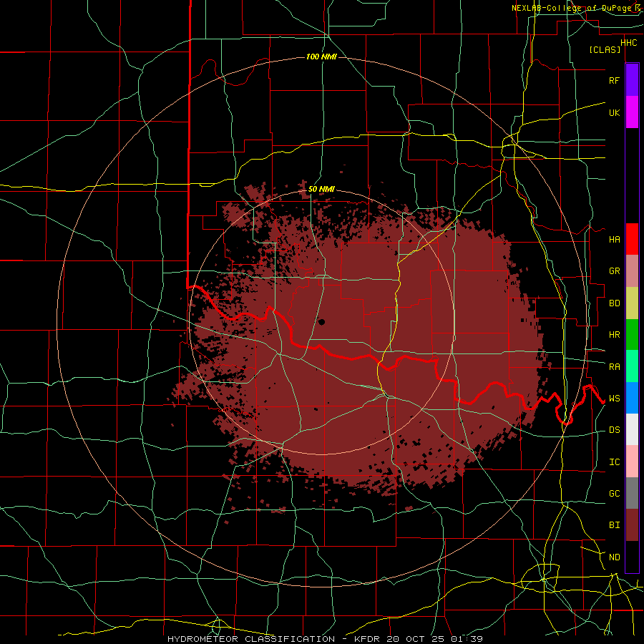Click the '50 NMI' range ring label
Viewport: 644px width, 644px height.
click(x=321, y=189)
